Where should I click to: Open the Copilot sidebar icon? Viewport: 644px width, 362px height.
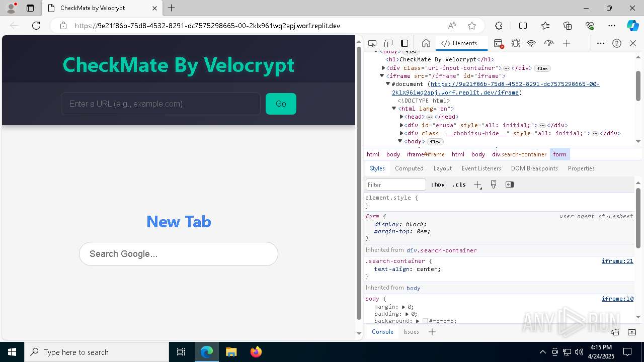pyautogui.click(x=632, y=26)
